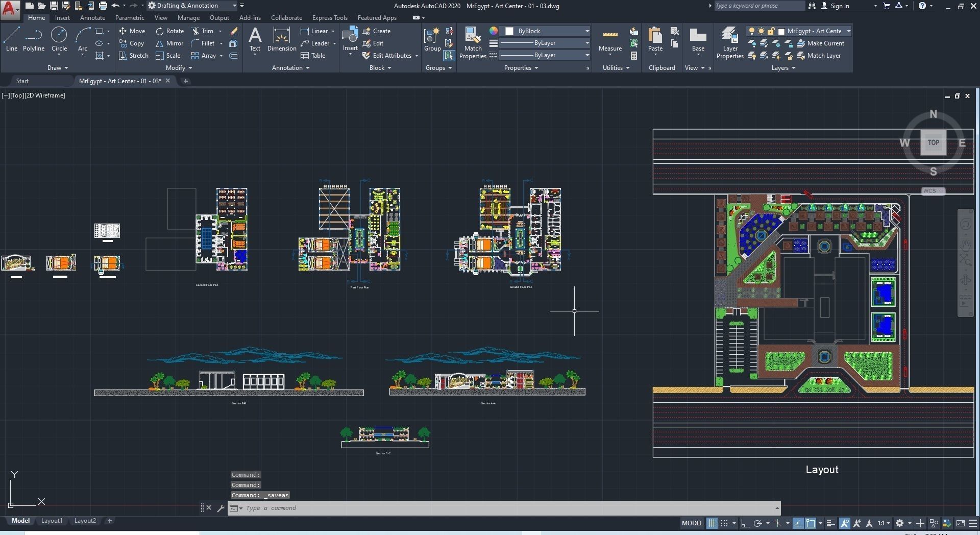Switch to the Express Tools tab
This screenshot has width=980, height=535.
click(330, 18)
